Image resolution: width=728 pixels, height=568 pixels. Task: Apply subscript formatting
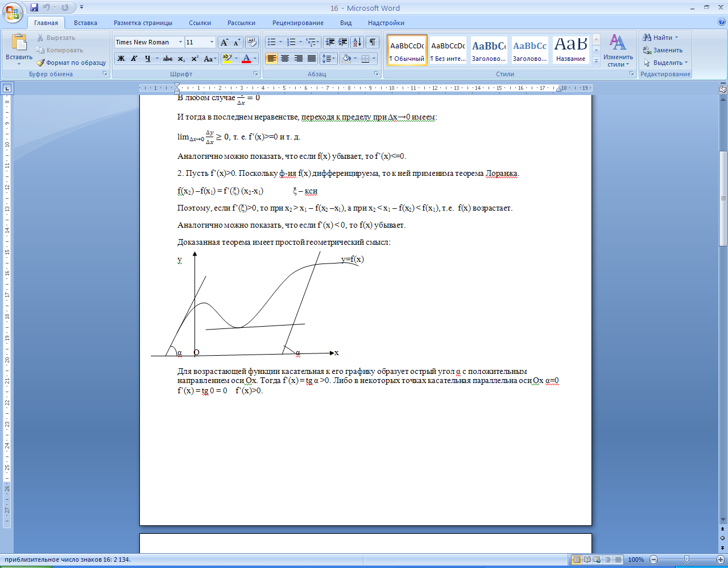click(181, 59)
